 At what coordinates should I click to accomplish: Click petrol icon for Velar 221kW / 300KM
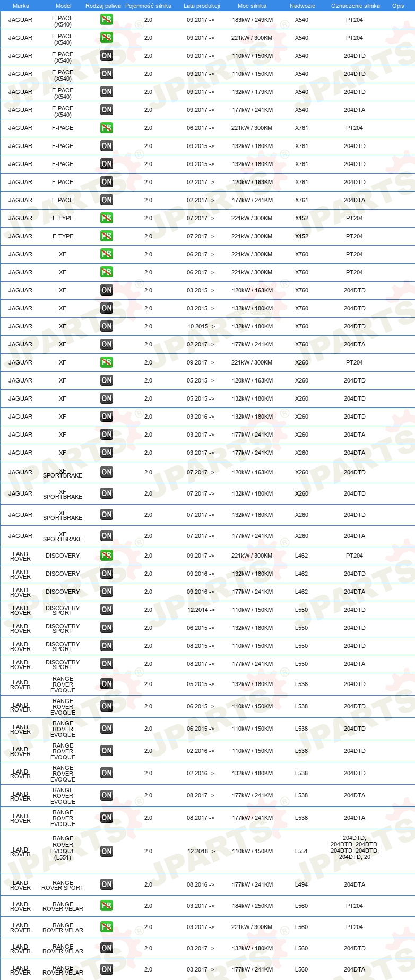[x=107, y=927]
